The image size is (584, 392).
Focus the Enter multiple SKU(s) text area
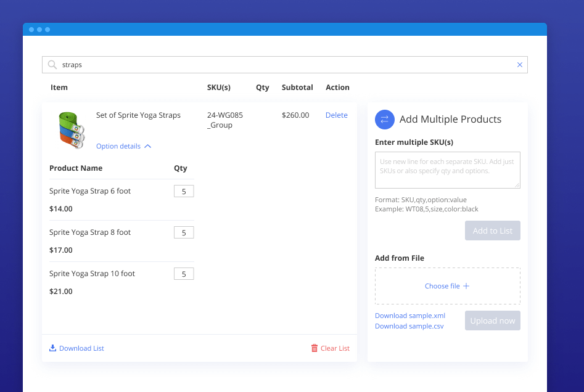pyautogui.click(x=447, y=170)
